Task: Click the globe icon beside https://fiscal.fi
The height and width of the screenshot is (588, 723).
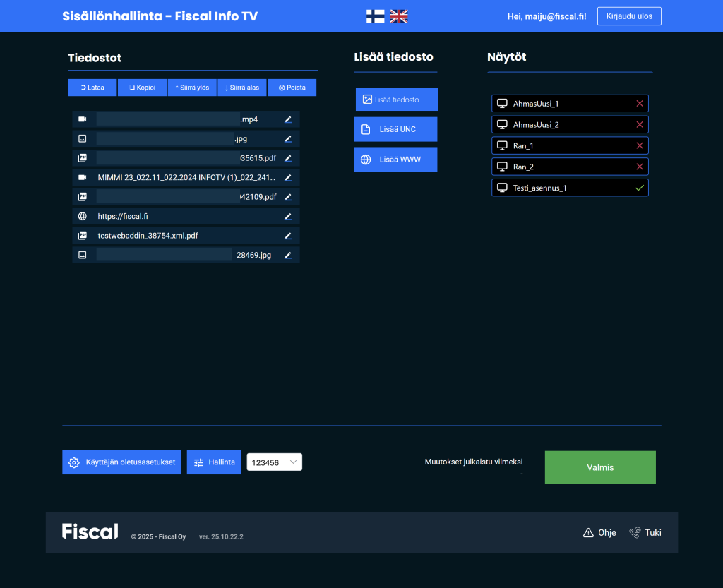Action: coord(83,217)
